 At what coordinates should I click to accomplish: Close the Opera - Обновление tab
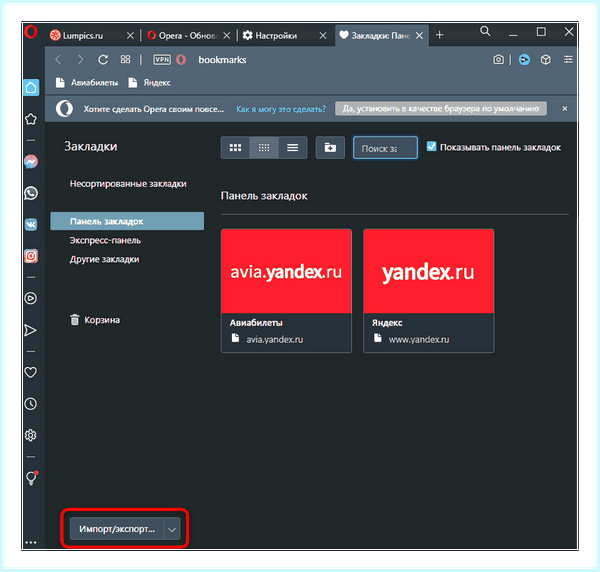click(x=227, y=36)
